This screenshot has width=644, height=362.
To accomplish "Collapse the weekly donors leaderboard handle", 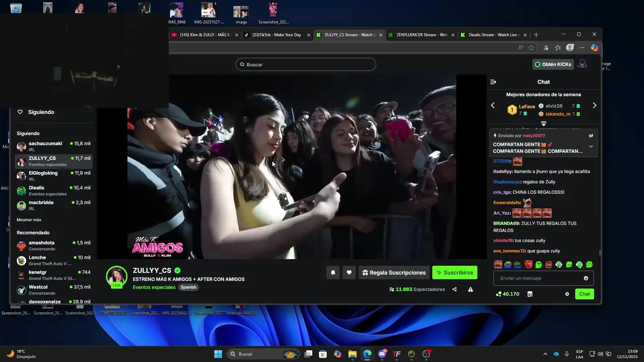I will [x=543, y=123].
